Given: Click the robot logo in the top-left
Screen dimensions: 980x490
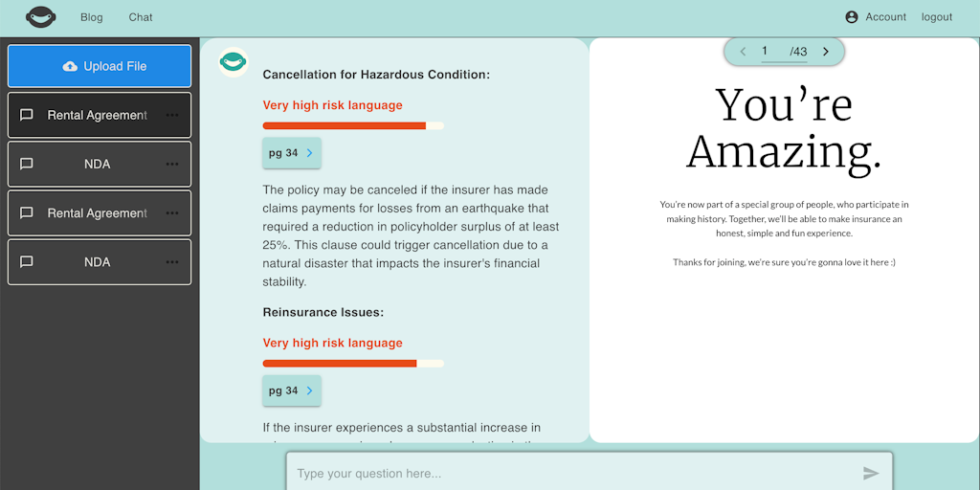Looking at the screenshot, I should tap(41, 17).
